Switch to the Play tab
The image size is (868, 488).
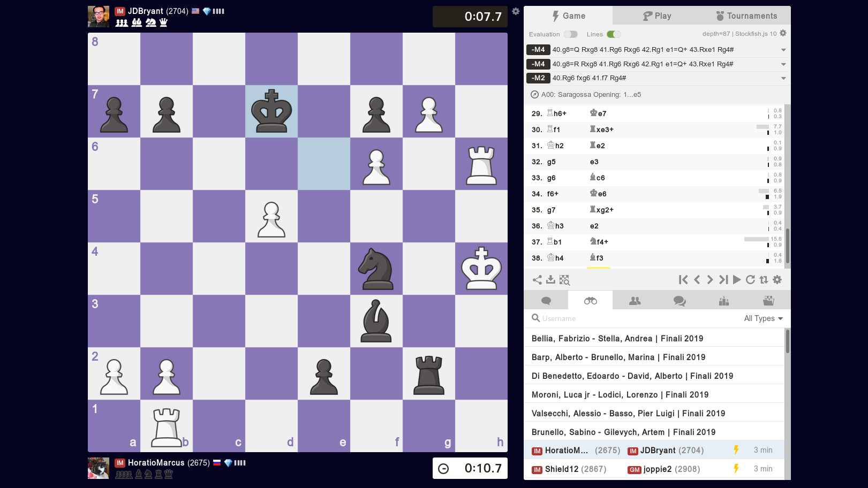tap(657, 16)
